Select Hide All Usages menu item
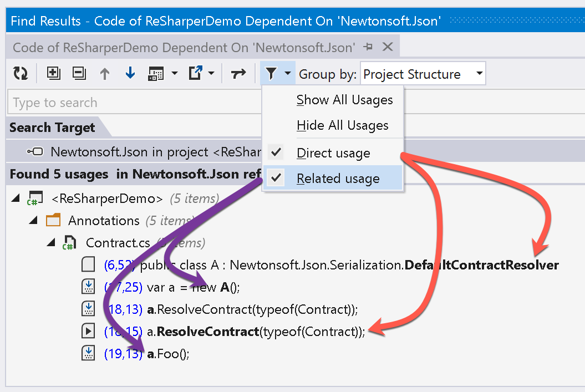585x392 pixels. pos(342,125)
